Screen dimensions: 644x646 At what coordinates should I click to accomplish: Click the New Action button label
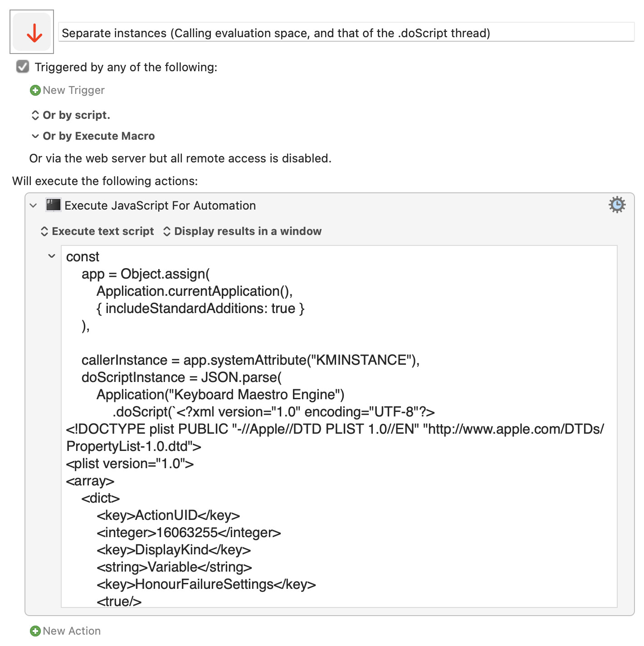[x=72, y=631]
